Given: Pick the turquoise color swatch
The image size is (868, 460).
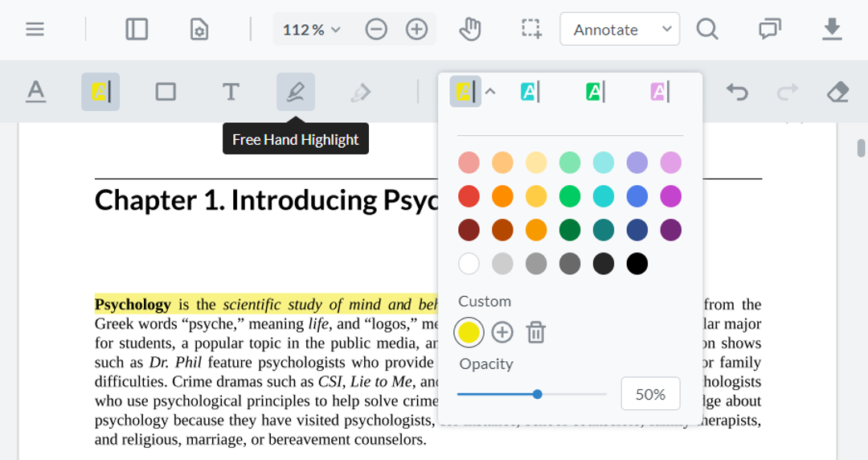Looking at the screenshot, I should pyautogui.click(x=604, y=197).
